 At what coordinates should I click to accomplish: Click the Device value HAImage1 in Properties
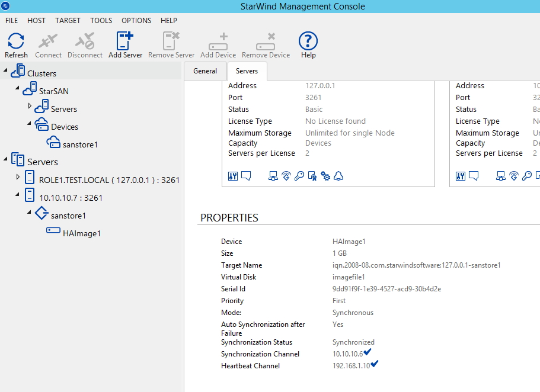pos(349,242)
